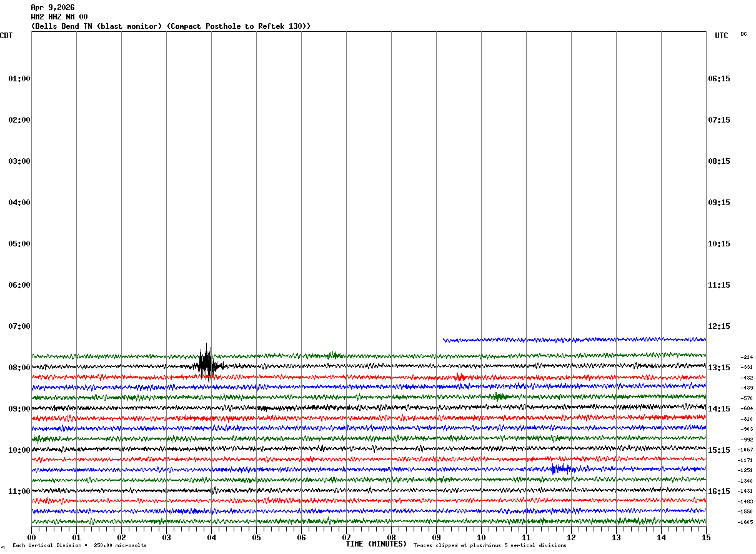
Task: Click minute 00 on the time axis
Action: (x=32, y=537)
